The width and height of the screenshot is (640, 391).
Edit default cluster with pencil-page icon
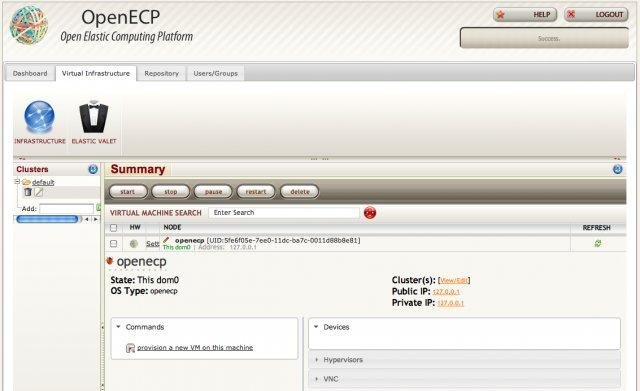coord(38,192)
